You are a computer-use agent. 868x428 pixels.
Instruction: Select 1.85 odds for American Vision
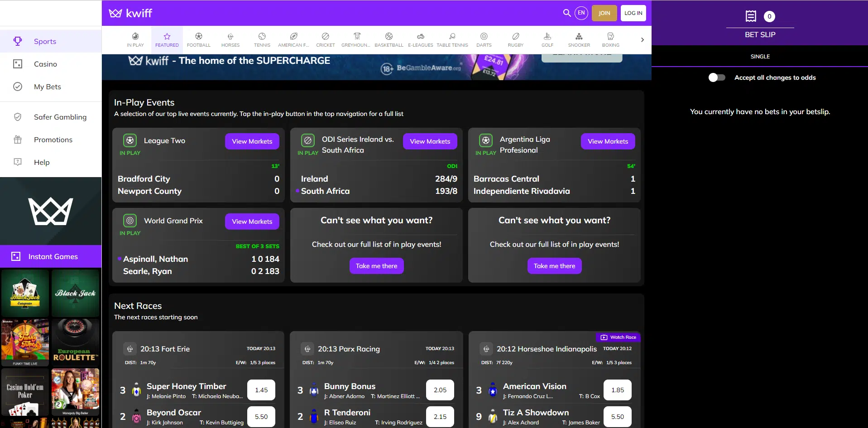click(618, 390)
